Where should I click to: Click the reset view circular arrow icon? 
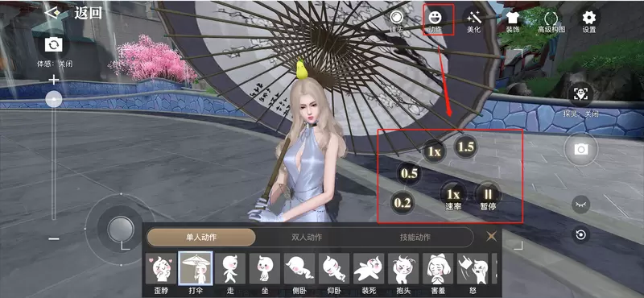(580, 234)
